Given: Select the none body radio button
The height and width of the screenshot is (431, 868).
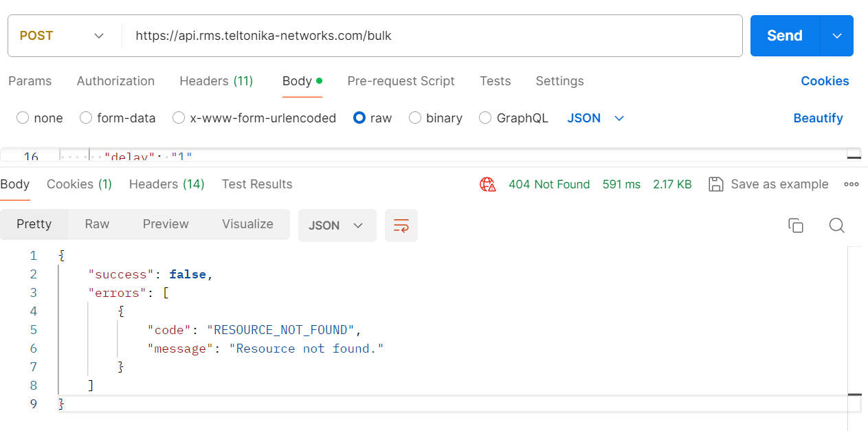Looking at the screenshot, I should coord(23,118).
